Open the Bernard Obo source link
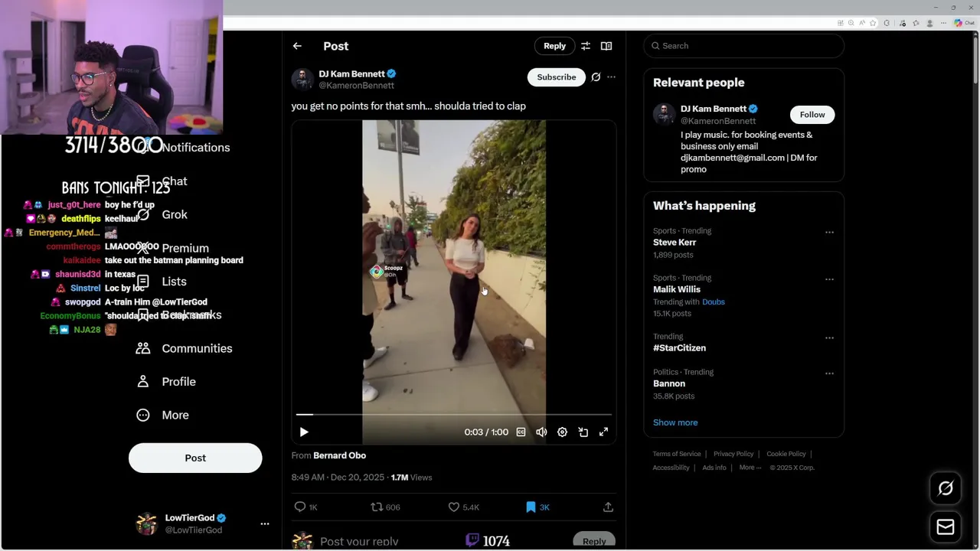This screenshot has width=980, height=551. tap(339, 455)
